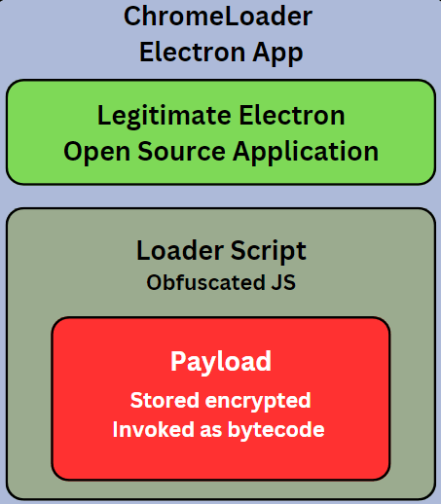Screen dimensions: 441x504
Task: Select the word "Source" in green box
Action: point(181,151)
